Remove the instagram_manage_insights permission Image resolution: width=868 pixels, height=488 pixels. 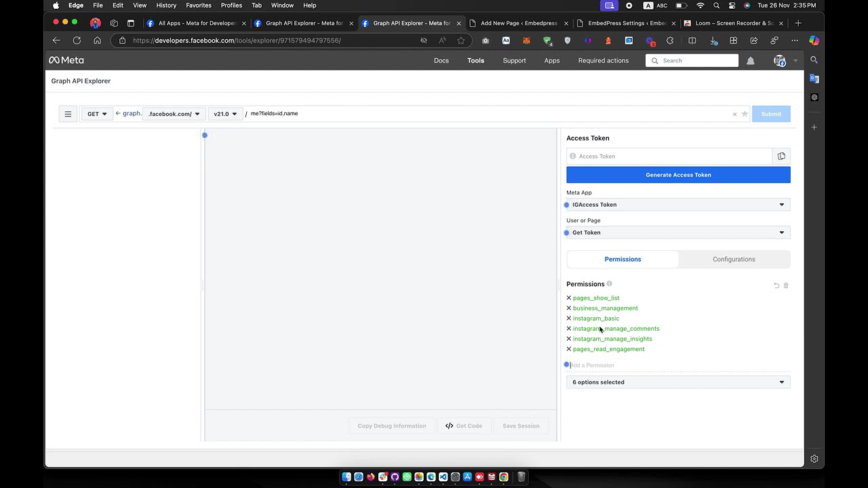[x=569, y=339]
